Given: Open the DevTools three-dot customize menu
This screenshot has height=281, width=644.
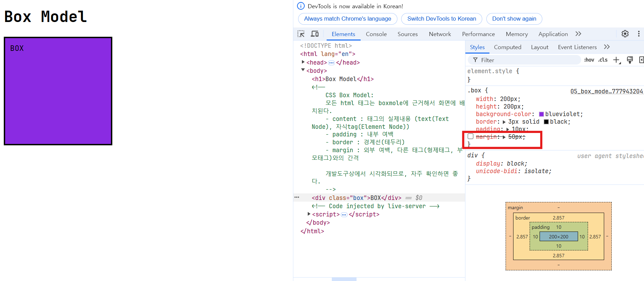Looking at the screenshot, I should (x=639, y=34).
